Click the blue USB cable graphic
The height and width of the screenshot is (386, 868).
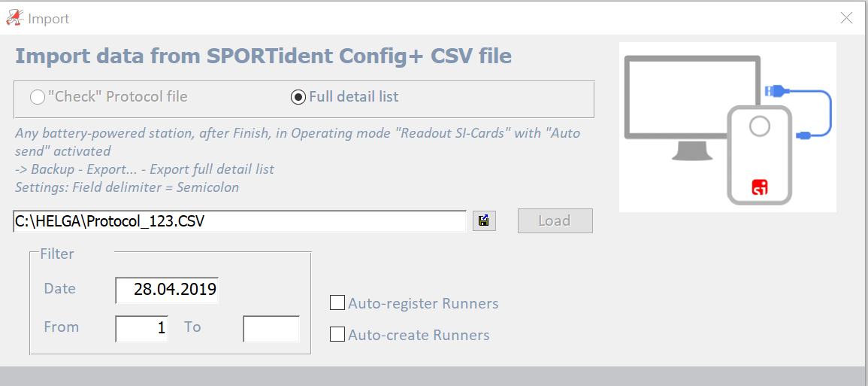799,113
